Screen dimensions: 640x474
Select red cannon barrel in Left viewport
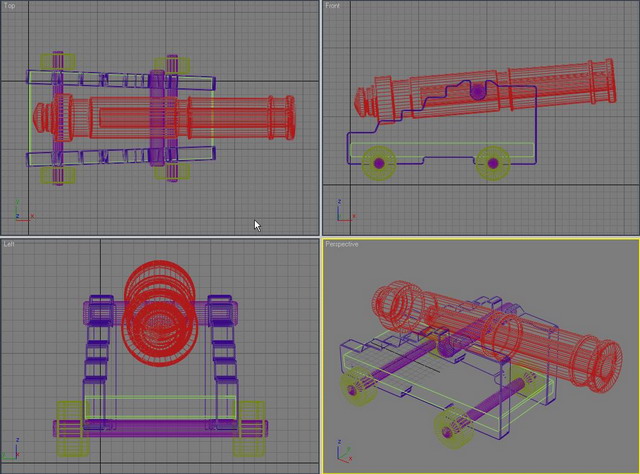(160, 313)
